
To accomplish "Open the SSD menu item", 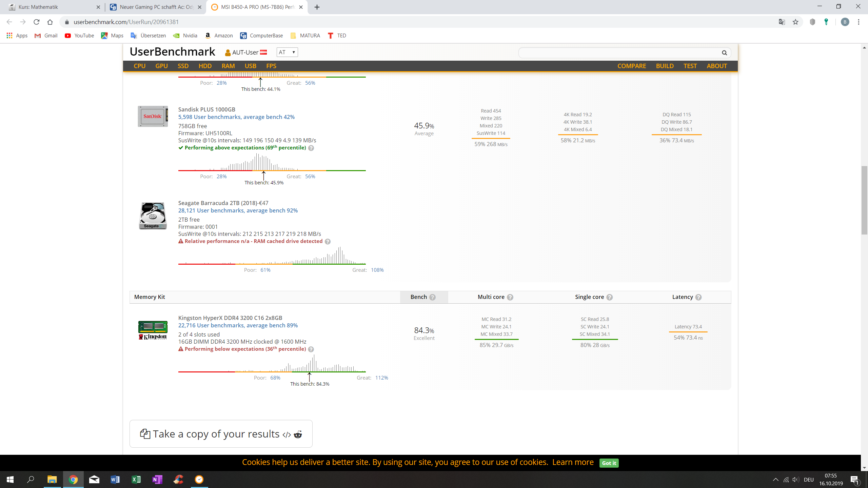I will pyautogui.click(x=183, y=66).
